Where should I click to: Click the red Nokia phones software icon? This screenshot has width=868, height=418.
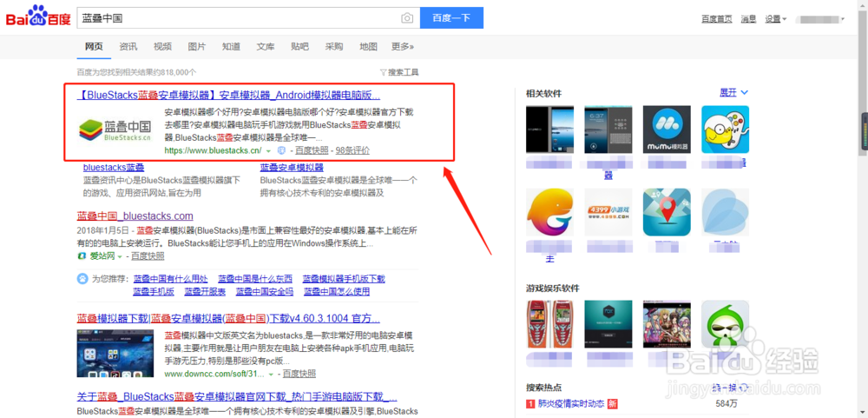549,324
